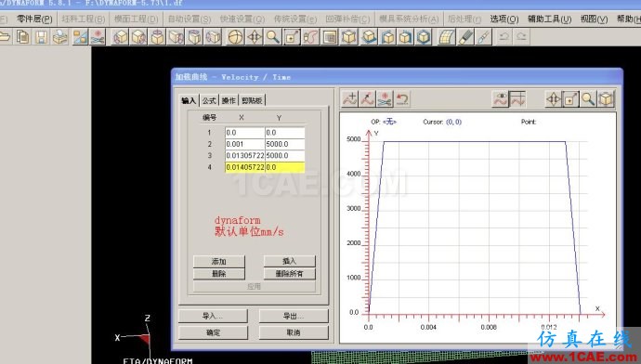The image size is (641, 364).
Task: Click the delete curve point scissors icon
Action: point(385,99)
